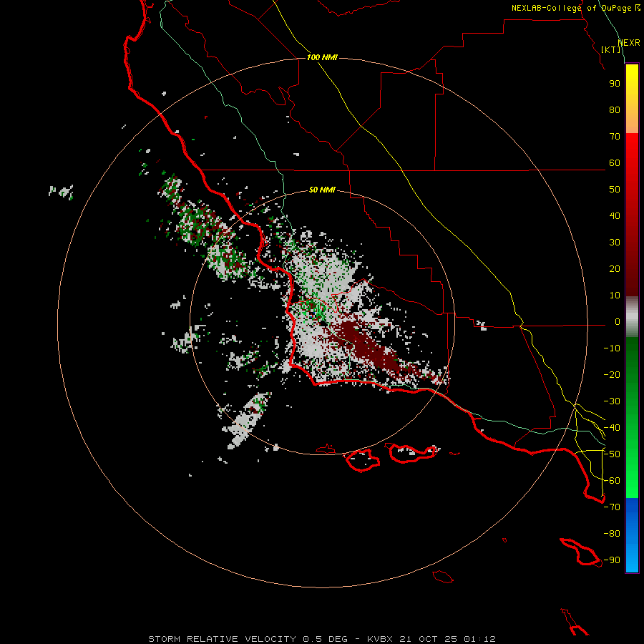Click the 80 value on the velocity scale

(615, 110)
